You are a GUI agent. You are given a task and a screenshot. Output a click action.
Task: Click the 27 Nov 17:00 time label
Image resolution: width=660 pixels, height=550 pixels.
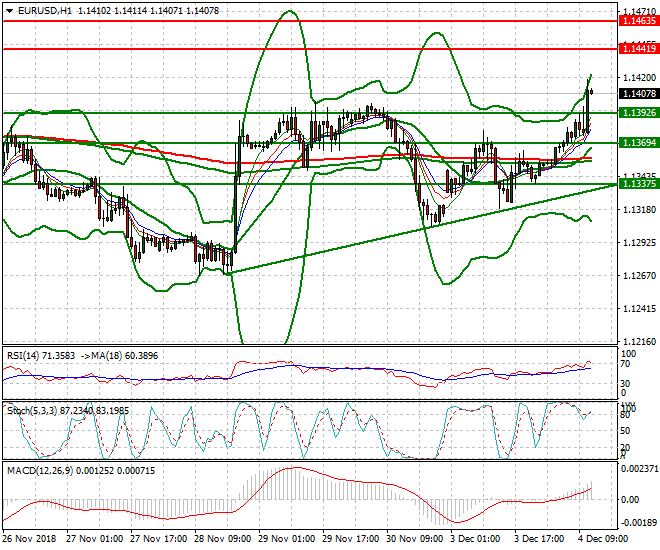click(x=158, y=539)
